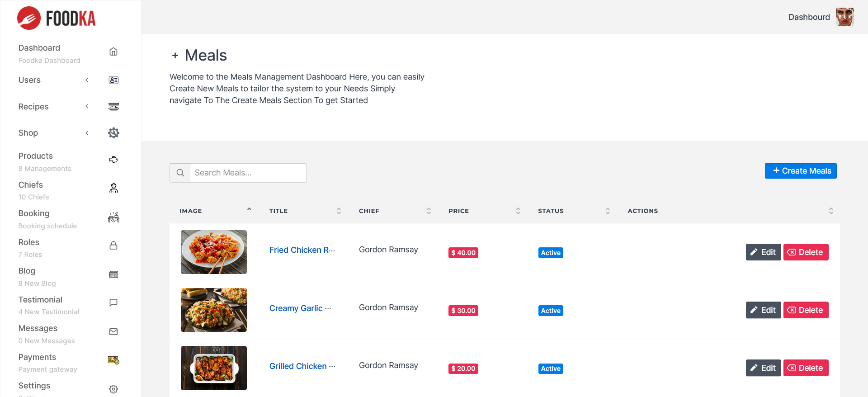The image size is (868, 397).
Task: Open the Products menu item
Action: 36,156
